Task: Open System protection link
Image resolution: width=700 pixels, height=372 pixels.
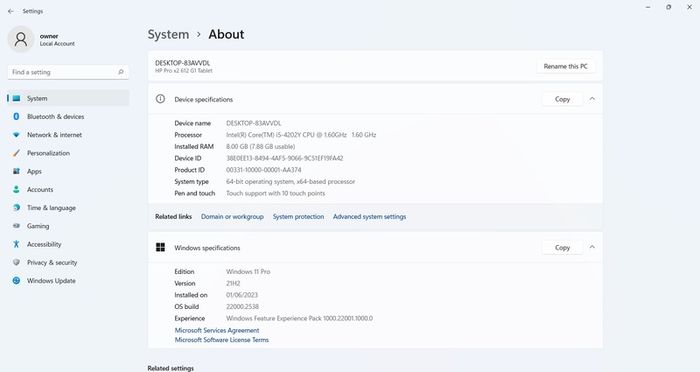Action: click(298, 217)
